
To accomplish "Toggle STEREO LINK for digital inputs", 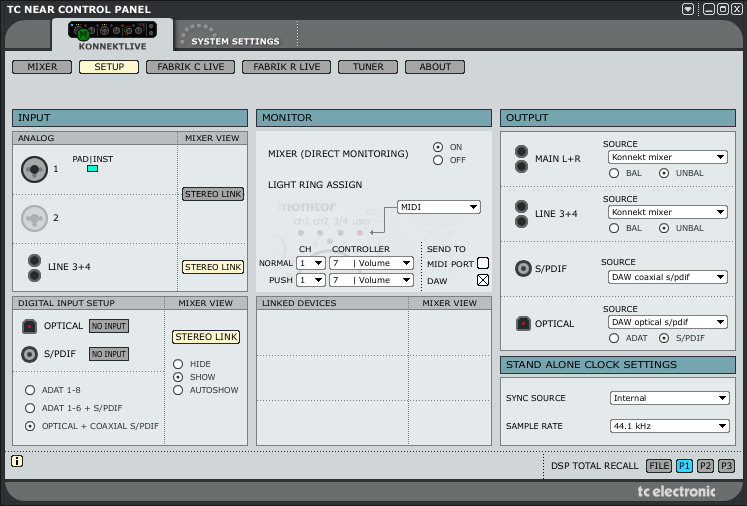I will (206, 337).
